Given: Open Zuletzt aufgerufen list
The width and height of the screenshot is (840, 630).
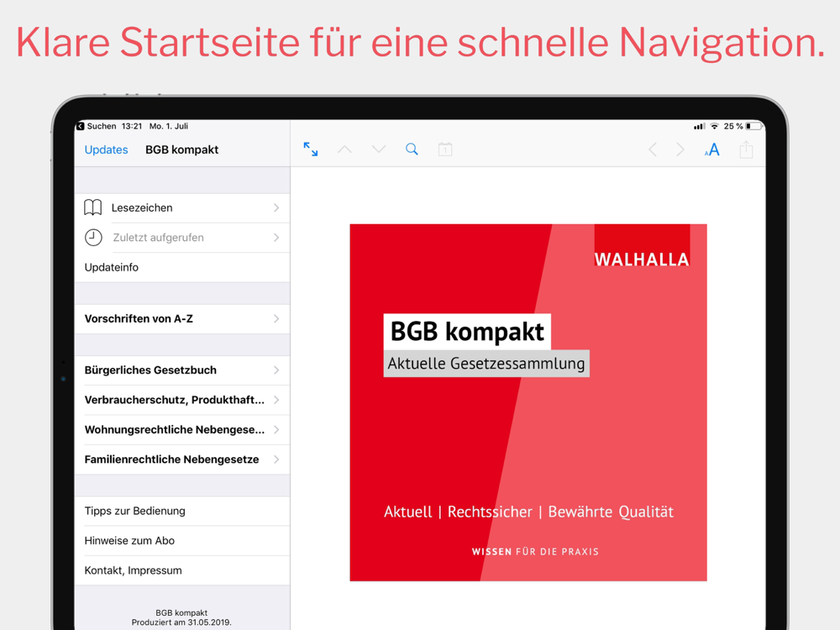Looking at the screenshot, I should (x=182, y=238).
